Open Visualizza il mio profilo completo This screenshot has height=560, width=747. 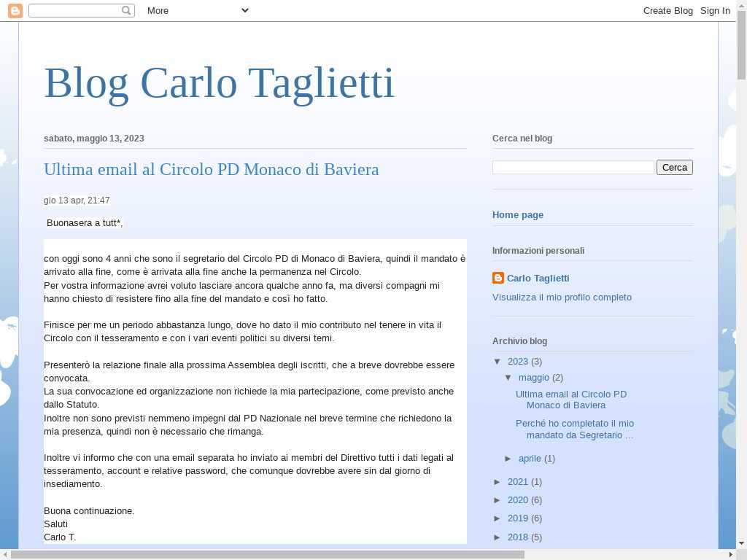(562, 297)
